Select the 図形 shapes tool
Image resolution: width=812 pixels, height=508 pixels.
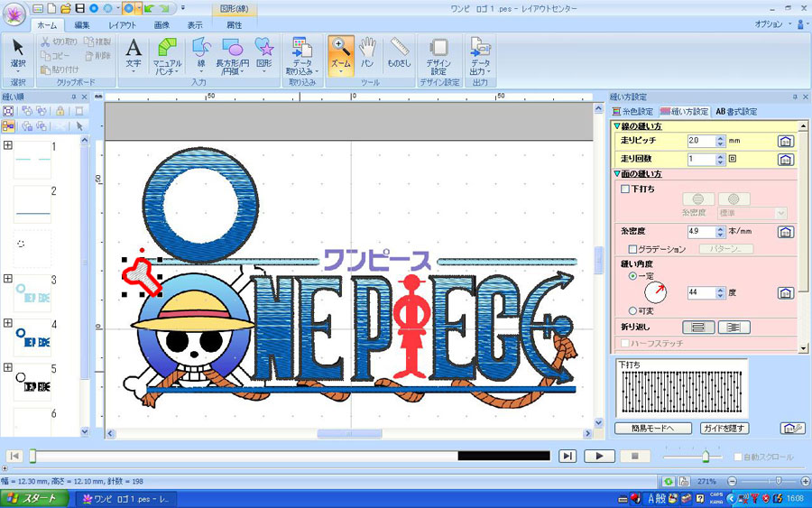point(264,55)
